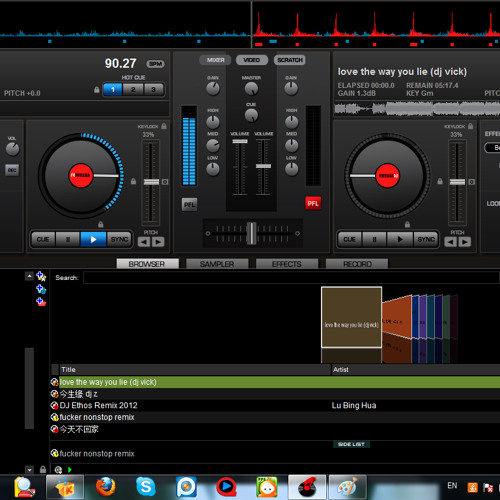Click the right channel GAIN knob
The height and width of the screenshot is (500, 500).
pos(291,89)
